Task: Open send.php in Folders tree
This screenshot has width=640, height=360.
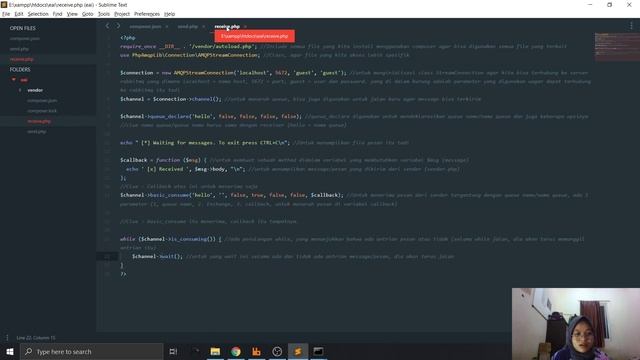Action: 37,131
